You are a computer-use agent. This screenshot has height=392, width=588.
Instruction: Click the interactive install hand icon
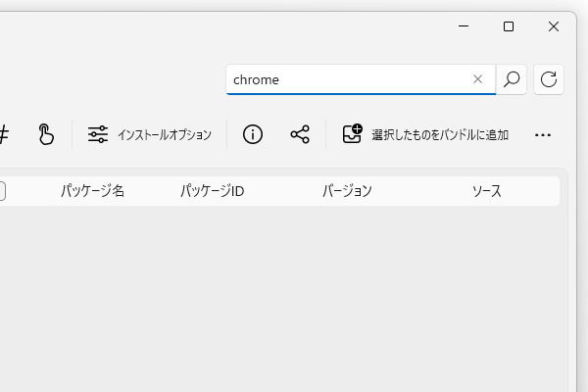[x=46, y=134]
